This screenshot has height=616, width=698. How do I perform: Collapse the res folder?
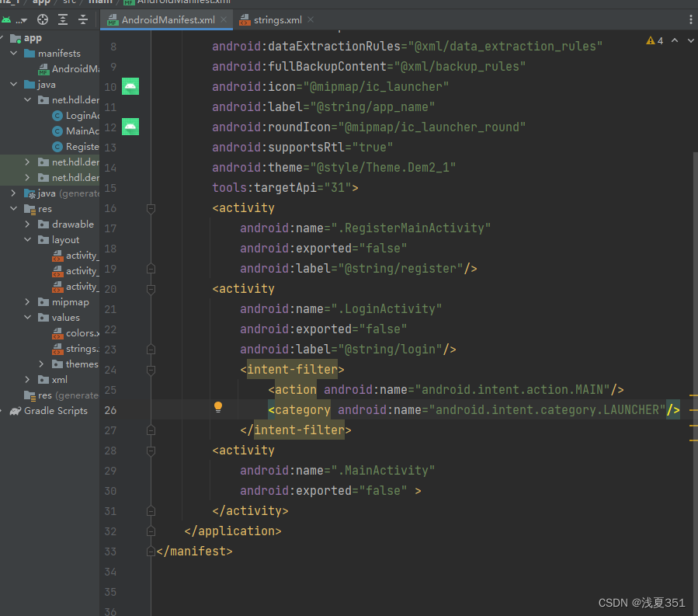(14, 208)
